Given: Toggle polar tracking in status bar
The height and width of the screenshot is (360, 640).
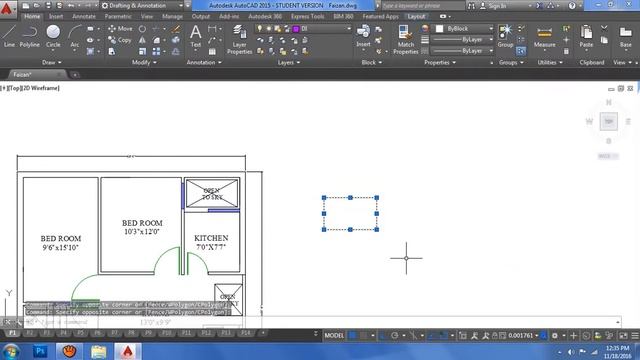Looking at the screenshot, I should tap(394, 336).
